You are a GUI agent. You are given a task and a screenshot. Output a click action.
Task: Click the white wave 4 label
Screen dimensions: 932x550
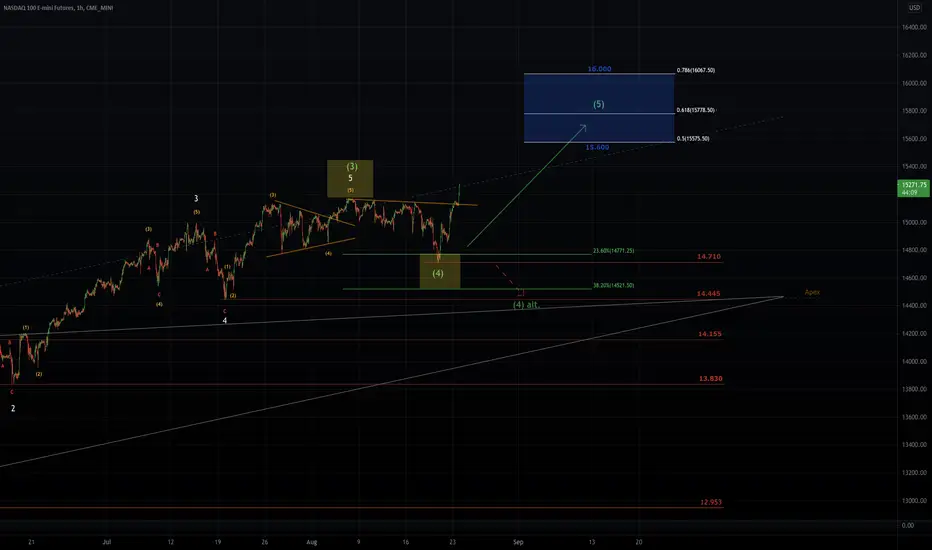pos(225,320)
